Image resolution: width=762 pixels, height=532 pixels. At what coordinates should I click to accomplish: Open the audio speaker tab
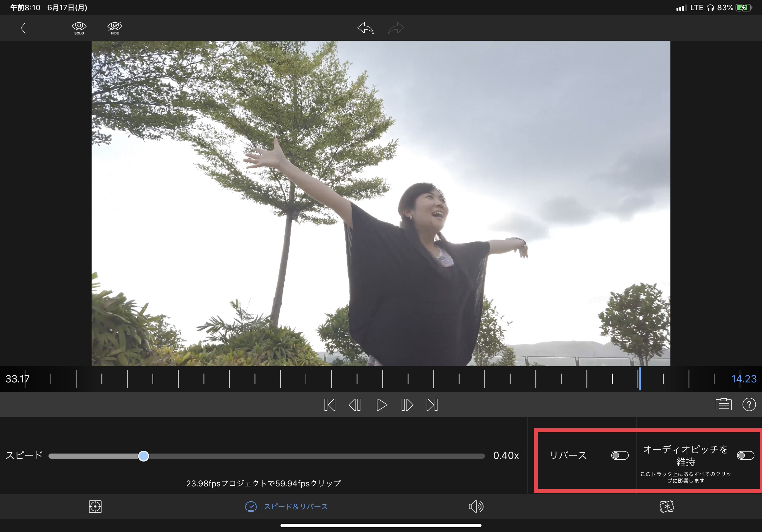(x=476, y=506)
